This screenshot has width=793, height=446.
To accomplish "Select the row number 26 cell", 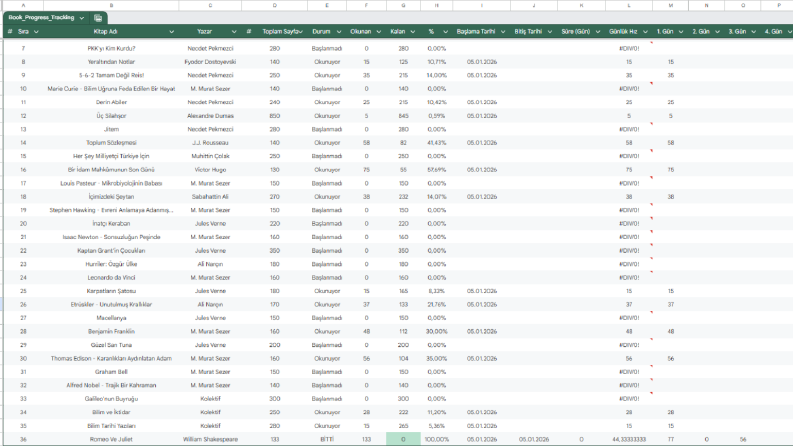I will coord(23,304).
